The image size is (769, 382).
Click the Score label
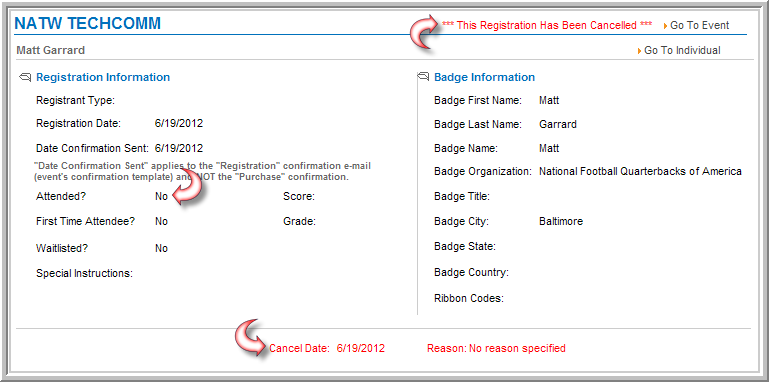point(299,197)
